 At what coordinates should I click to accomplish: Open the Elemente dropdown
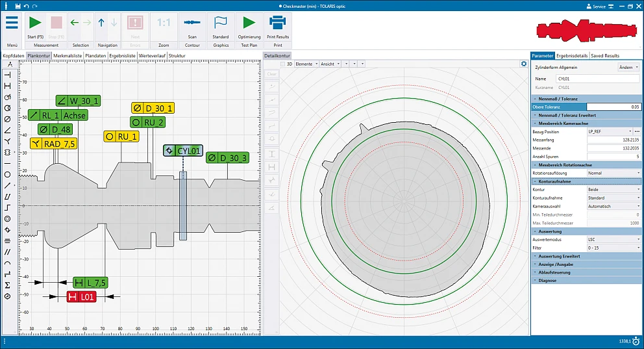[x=306, y=64]
